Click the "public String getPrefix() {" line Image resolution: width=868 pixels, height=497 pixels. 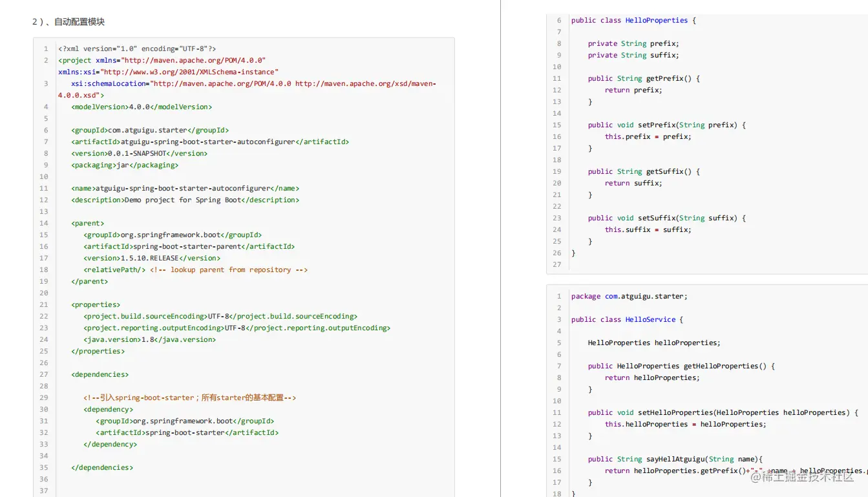pyautogui.click(x=644, y=78)
